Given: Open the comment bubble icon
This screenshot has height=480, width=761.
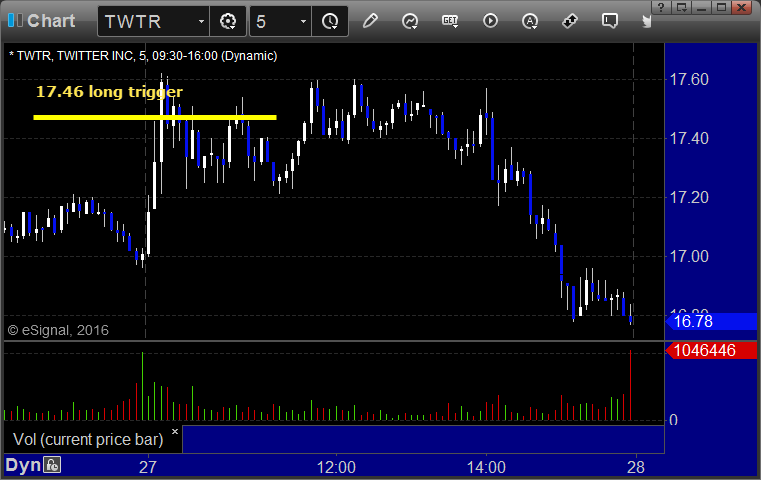Looking at the screenshot, I should pyautogui.click(x=610, y=21).
